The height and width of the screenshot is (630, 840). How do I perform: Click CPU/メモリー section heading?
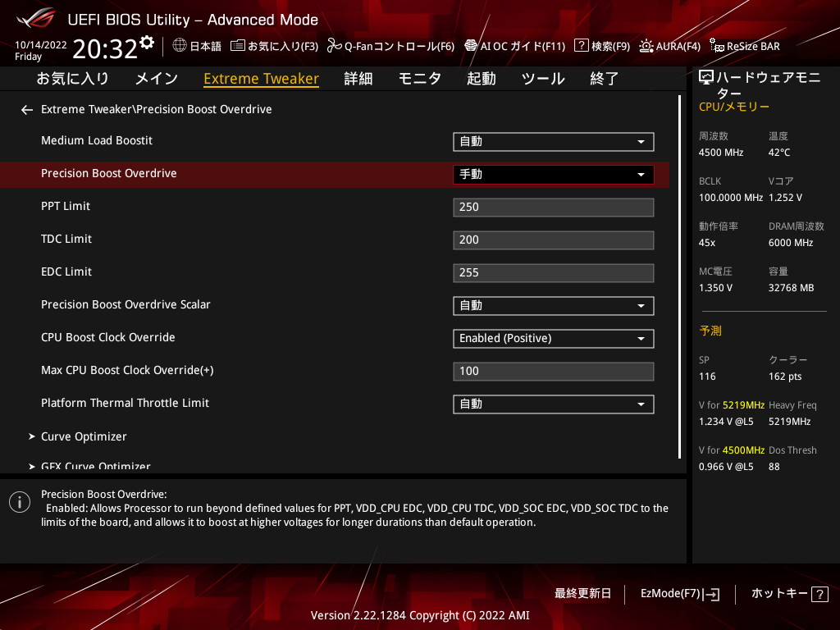tap(734, 107)
